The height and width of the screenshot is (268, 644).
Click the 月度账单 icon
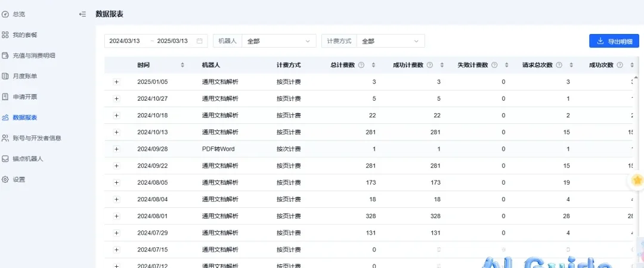[5, 76]
